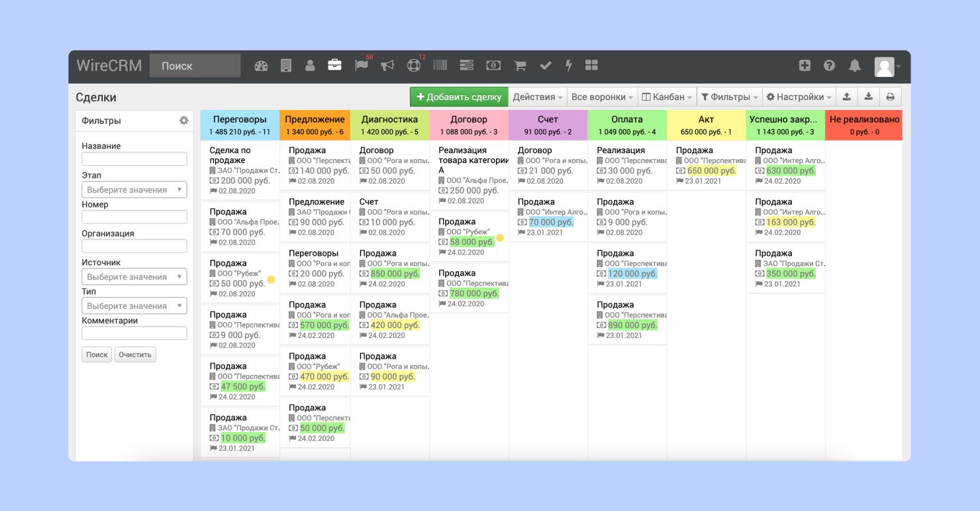Image resolution: width=980 pixels, height=511 pixels.
Task: Open the dashboard gauge icon
Action: (261, 66)
